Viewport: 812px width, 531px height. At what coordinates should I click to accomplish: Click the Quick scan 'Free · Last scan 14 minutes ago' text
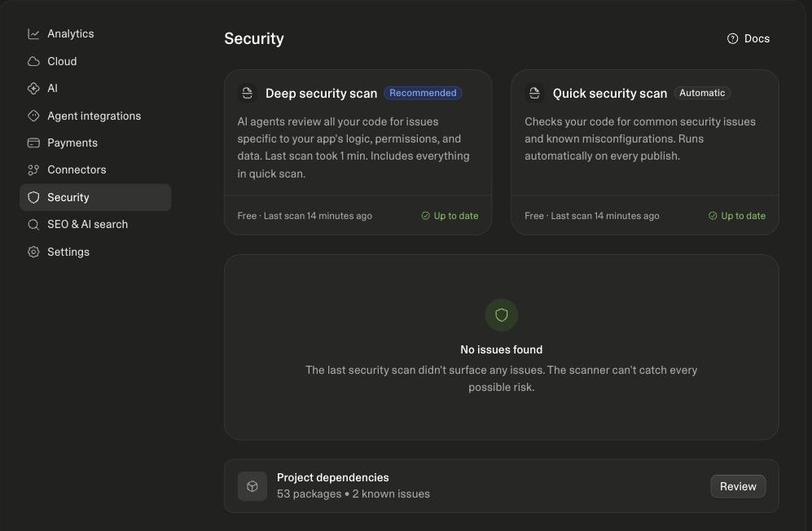[x=592, y=216]
